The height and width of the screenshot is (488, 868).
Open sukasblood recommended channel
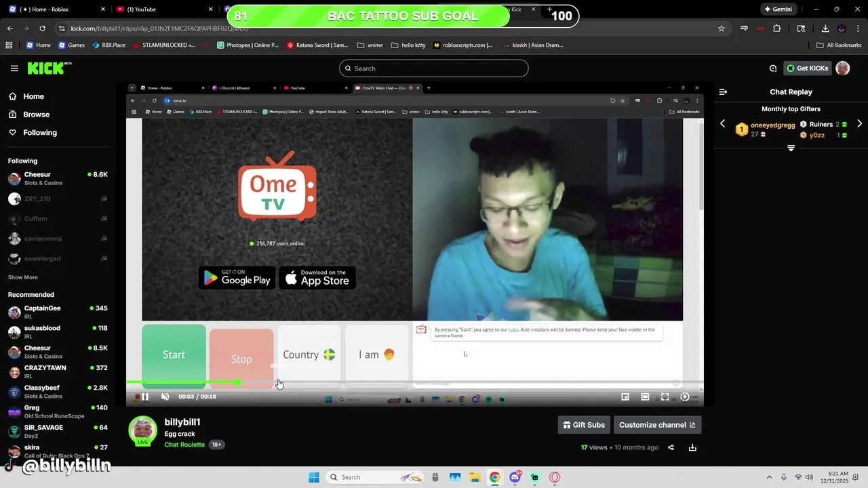(58, 332)
